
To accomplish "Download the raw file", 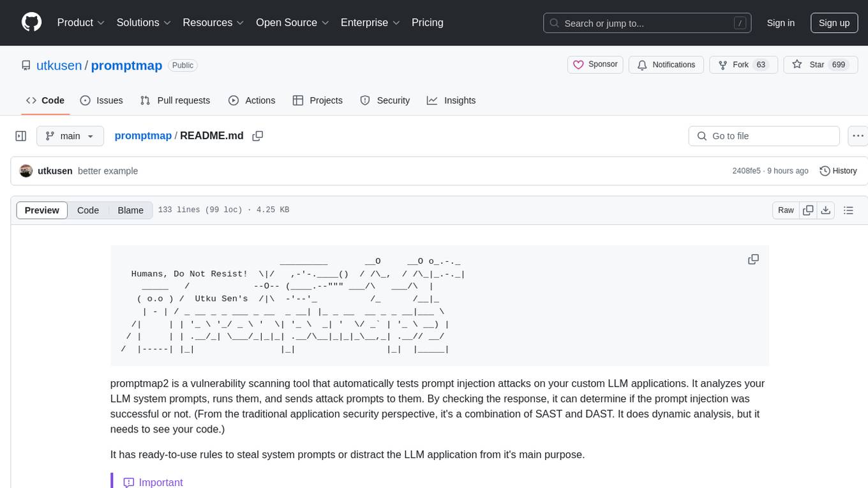I will [825, 210].
